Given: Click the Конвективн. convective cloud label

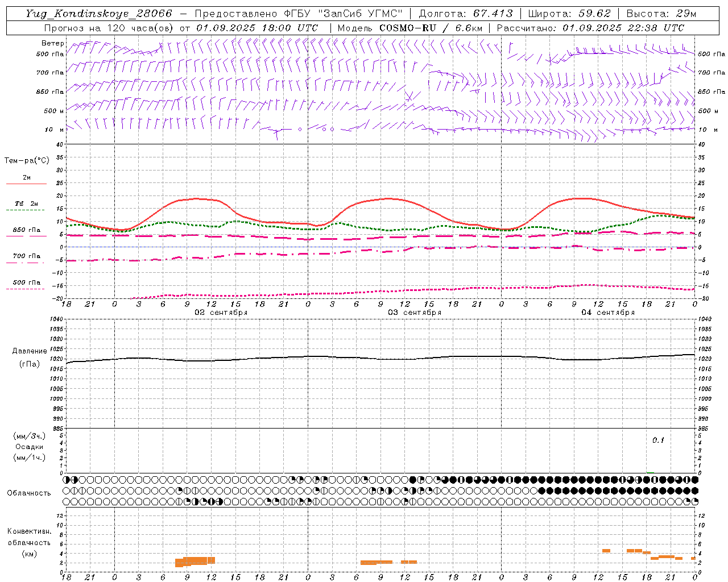Looking at the screenshot, I should (x=29, y=531).
